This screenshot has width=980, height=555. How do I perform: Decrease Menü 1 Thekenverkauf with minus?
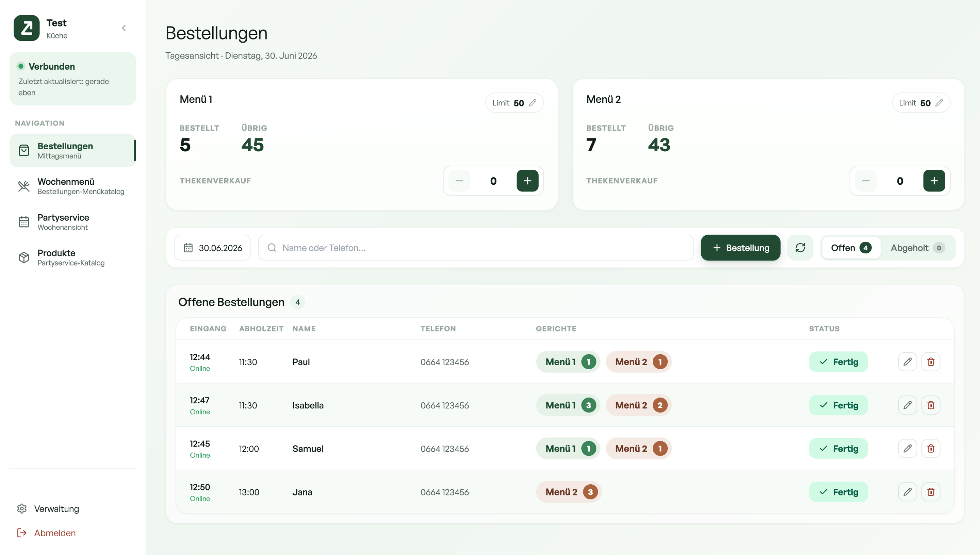459,181
